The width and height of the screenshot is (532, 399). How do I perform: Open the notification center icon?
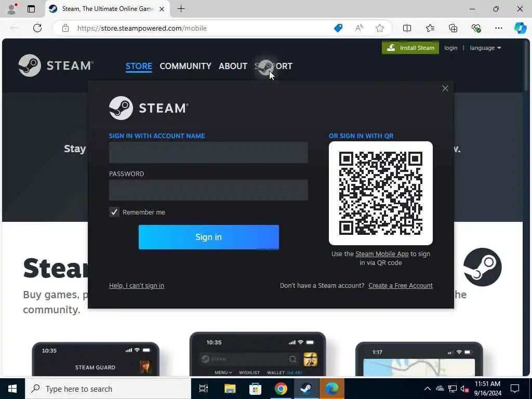[515, 389]
